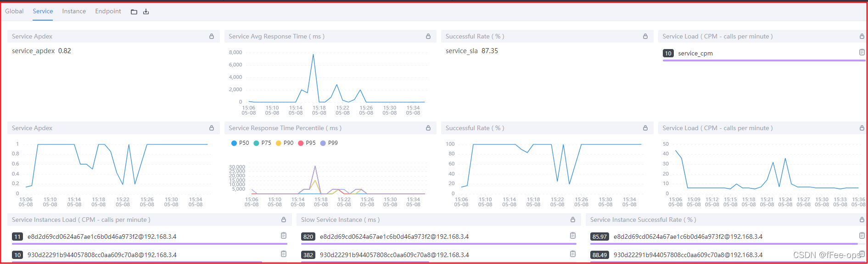868x264 pixels.
Task: Click lock icon on Service Apdex chart panel
Action: pos(212,128)
